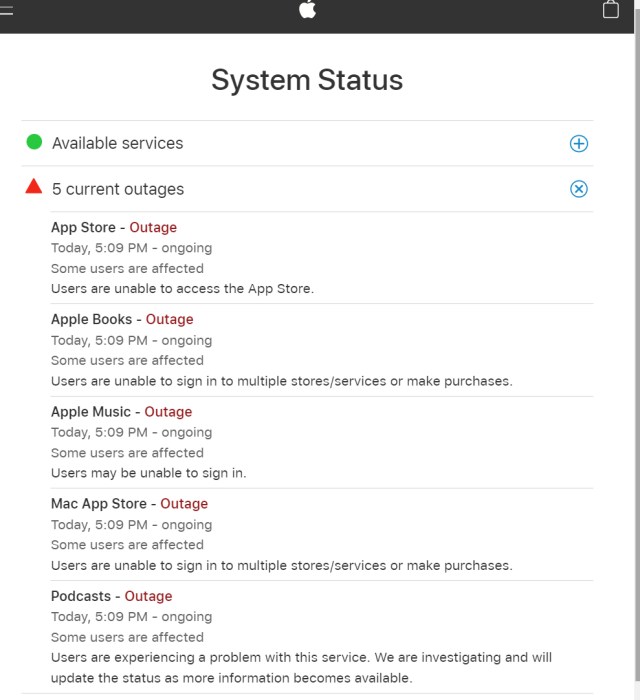The height and width of the screenshot is (700, 640).
Task: Open the shopping bag icon
Action: [x=611, y=9]
